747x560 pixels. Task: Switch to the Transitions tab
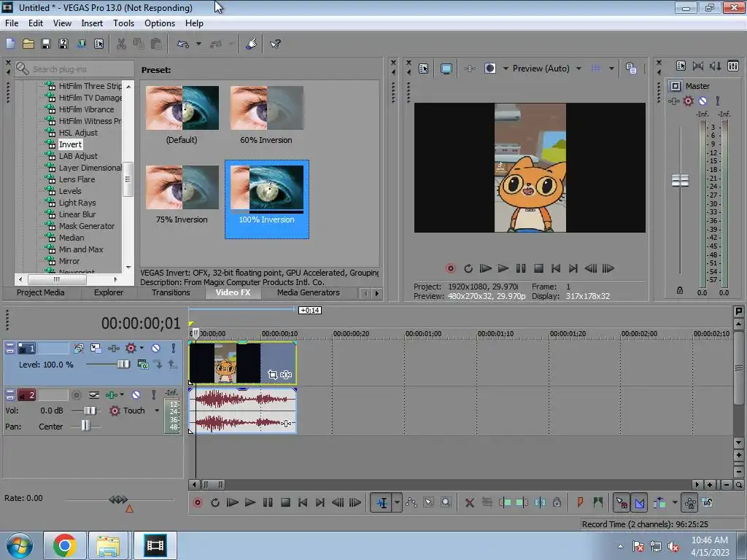(x=171, y=293)
